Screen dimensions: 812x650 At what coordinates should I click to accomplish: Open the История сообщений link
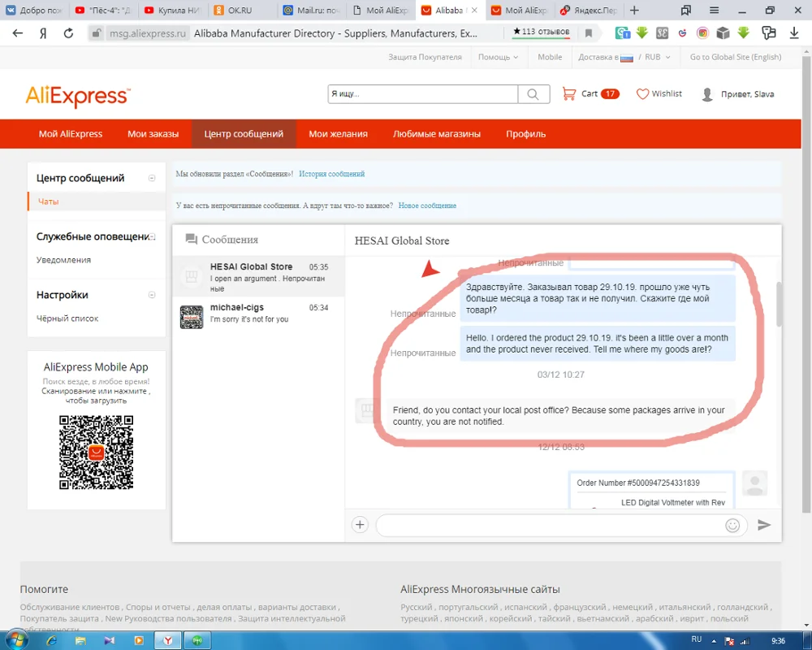(331, 174)
